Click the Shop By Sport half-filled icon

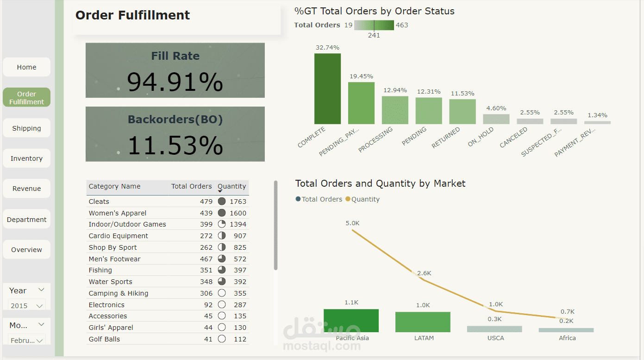coord(222,247)
